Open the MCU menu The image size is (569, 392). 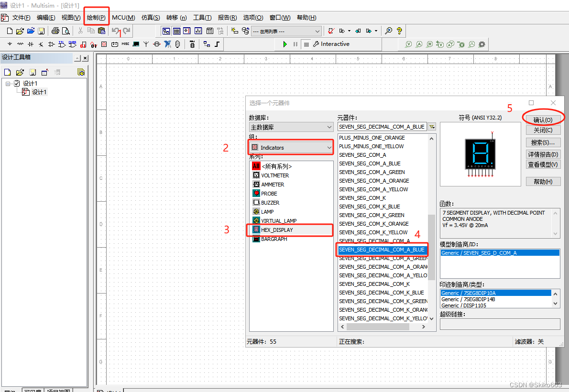pyautogui.click(x=123, y=17)
